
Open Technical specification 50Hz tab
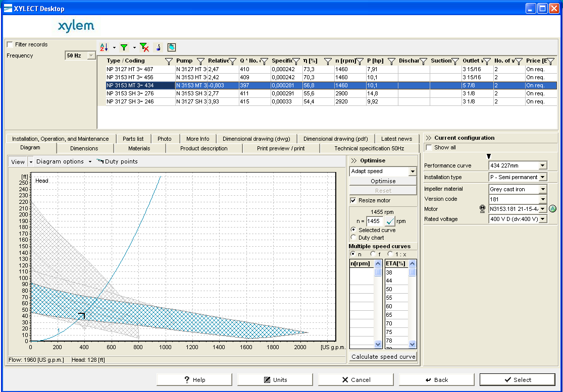point(369,148)
